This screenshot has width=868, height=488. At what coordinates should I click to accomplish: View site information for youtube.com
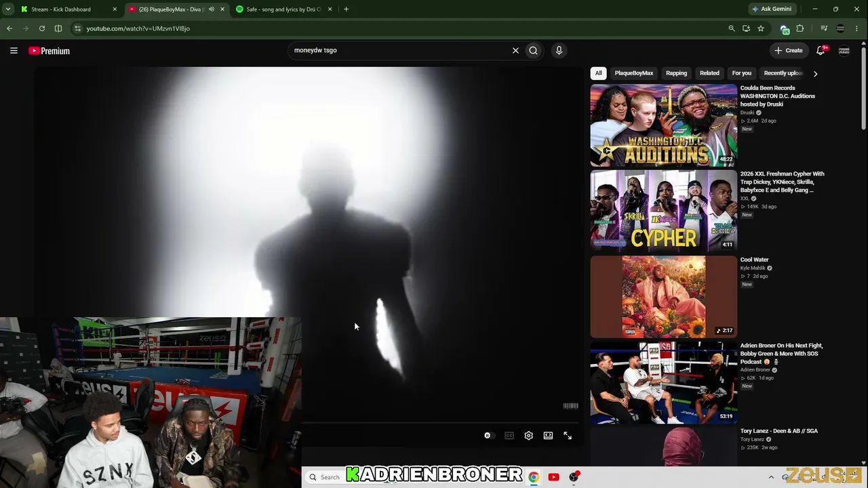pos(77,28)
